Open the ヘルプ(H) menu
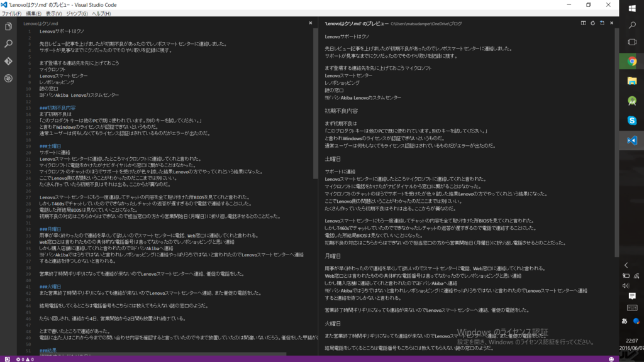Viewport: 644px width, 362px height. pyautogui.click(x=101, y=14)
